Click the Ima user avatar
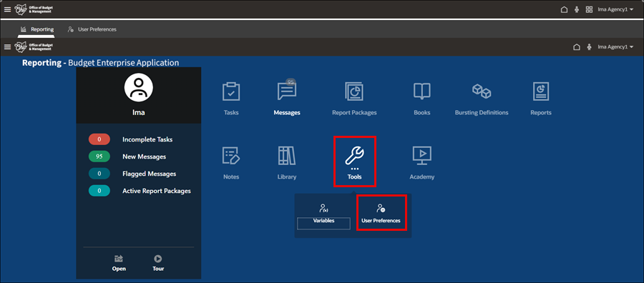The height and width of the screenshot is (283, 644). pyautogui.click(x=138, y=88)
